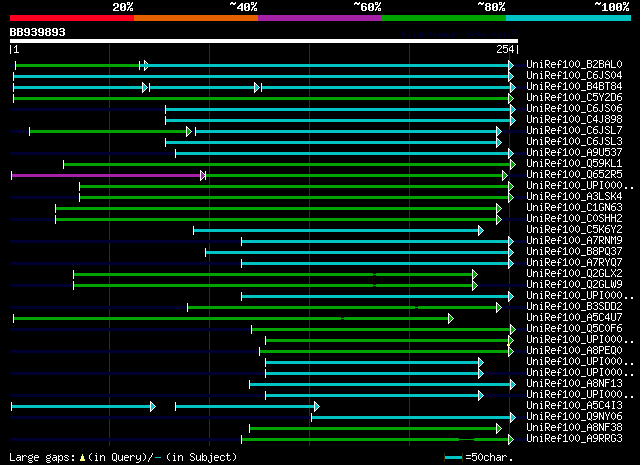Click the purple alignment segment in the Q652R5 row
This screenshot has width=640, height=465.
tap(107, 176)
